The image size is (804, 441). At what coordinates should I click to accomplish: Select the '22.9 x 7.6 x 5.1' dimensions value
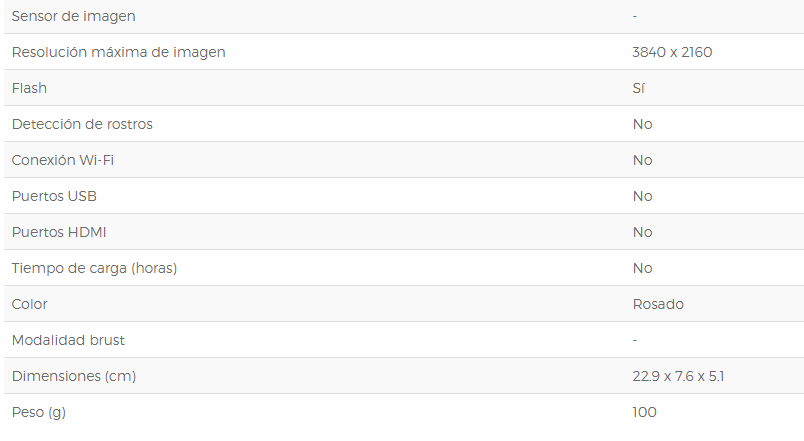[678, 376]
